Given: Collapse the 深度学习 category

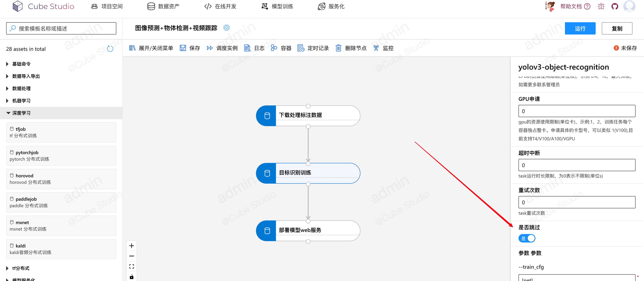Looking at the screenshot, I should (21, 113).
